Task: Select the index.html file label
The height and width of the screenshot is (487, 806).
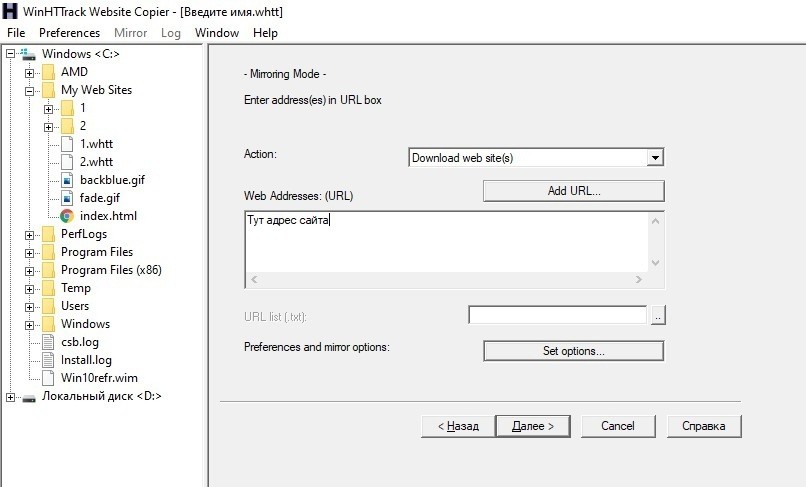Action: (108, 216)
